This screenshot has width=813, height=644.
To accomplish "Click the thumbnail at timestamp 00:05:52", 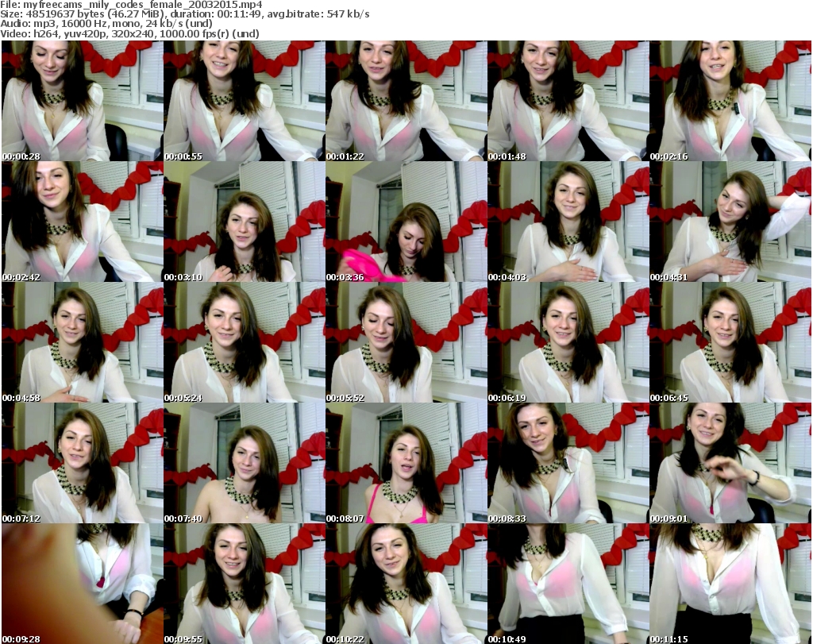I will (x=406, y=343).
